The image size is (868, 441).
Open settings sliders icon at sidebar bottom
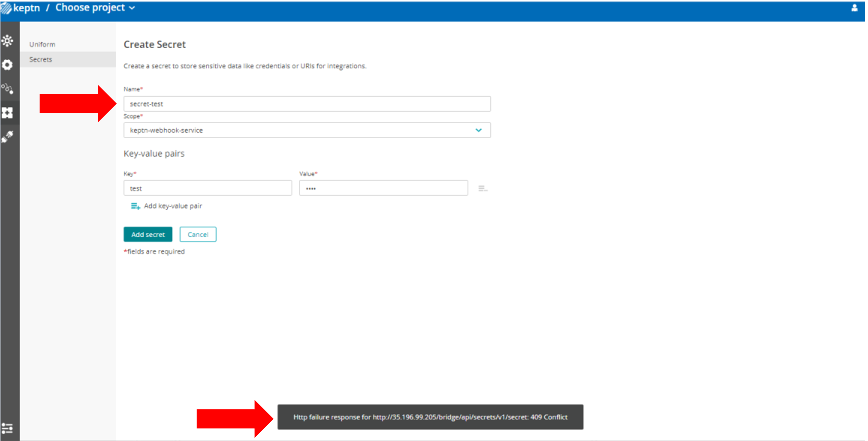point(8,428)
